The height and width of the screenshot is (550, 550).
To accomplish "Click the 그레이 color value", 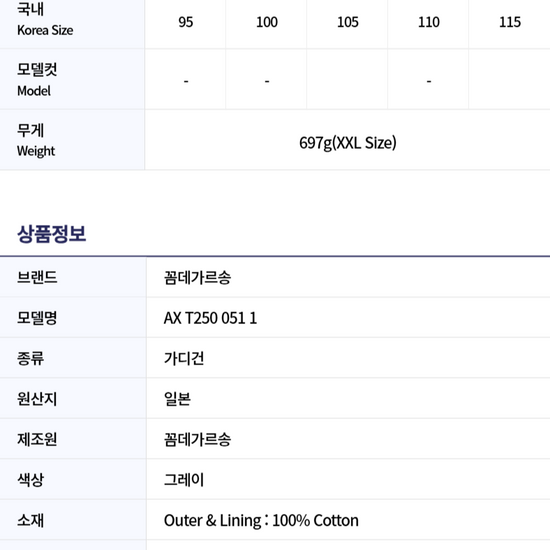I will (x=184, y=479).
